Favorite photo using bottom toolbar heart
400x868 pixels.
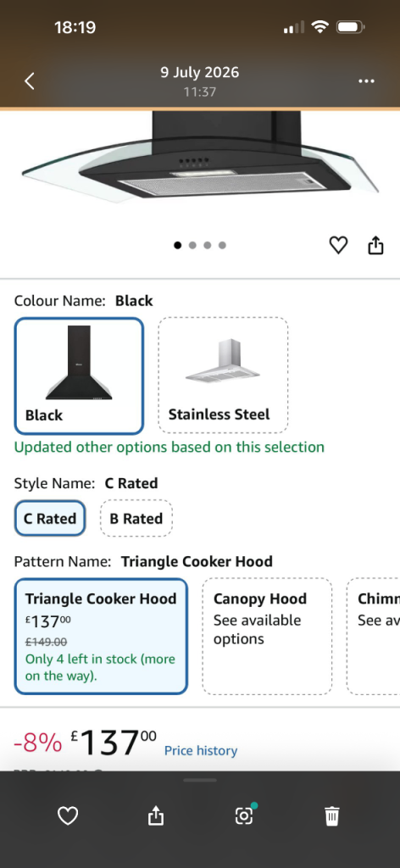click(x=68, y=815)
